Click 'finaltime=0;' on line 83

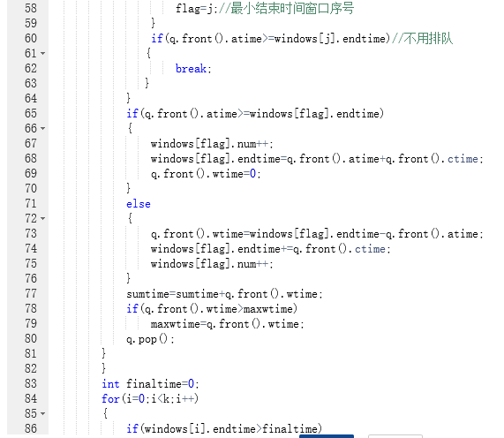click(x=162, y=383)
